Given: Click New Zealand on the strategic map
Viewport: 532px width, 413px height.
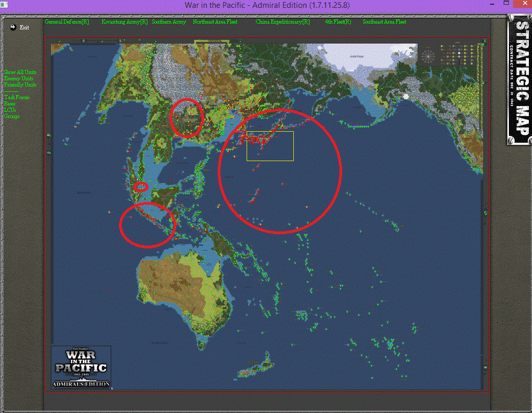Looking at the screenshot, I should [x=256, y=366].
